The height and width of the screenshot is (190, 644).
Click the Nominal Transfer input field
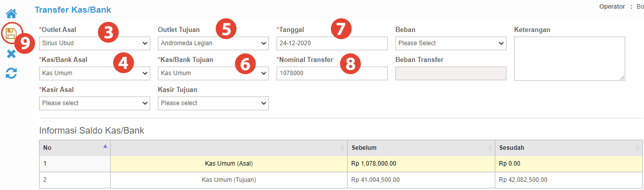click(332, 73)
